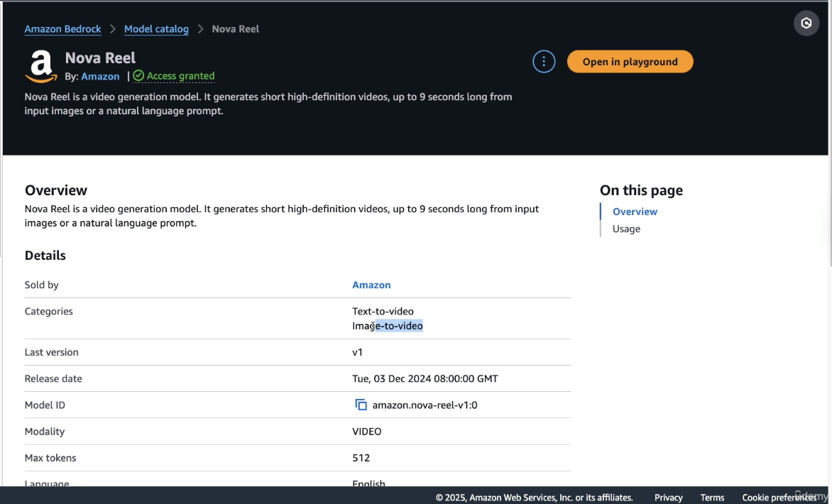Screen dimensions: 832x504
Task: Jump to Usage section in On this page
Action: pos(626,229)
